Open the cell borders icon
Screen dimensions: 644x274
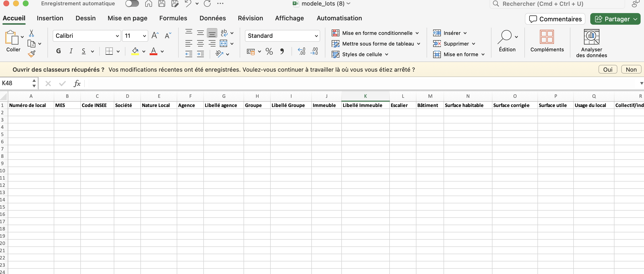(x=109, y=52)
